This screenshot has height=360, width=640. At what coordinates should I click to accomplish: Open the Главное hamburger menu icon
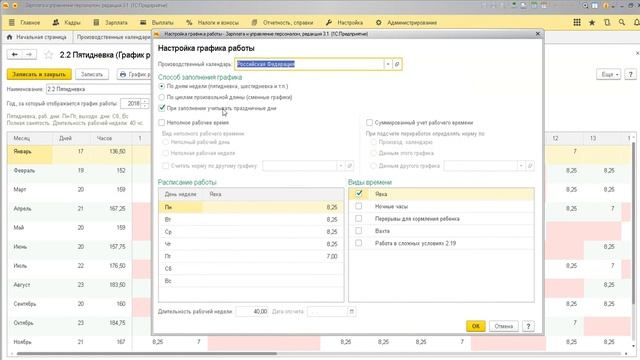pos(12,22)
